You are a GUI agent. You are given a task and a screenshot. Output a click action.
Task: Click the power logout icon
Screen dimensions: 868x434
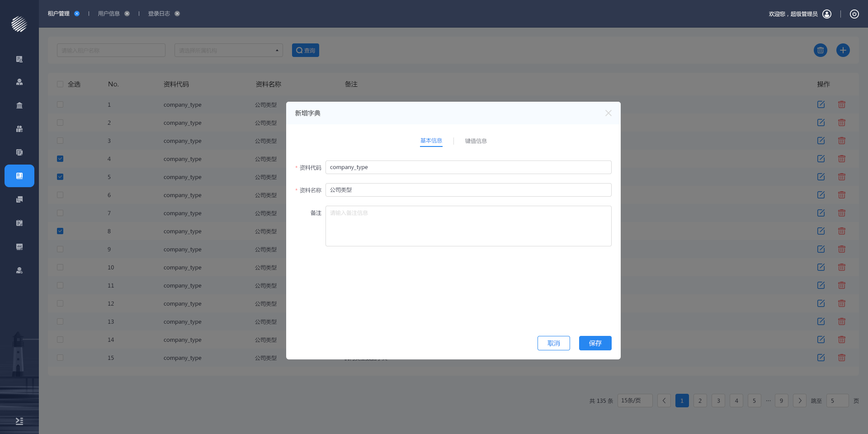click(x=854, y=14)
